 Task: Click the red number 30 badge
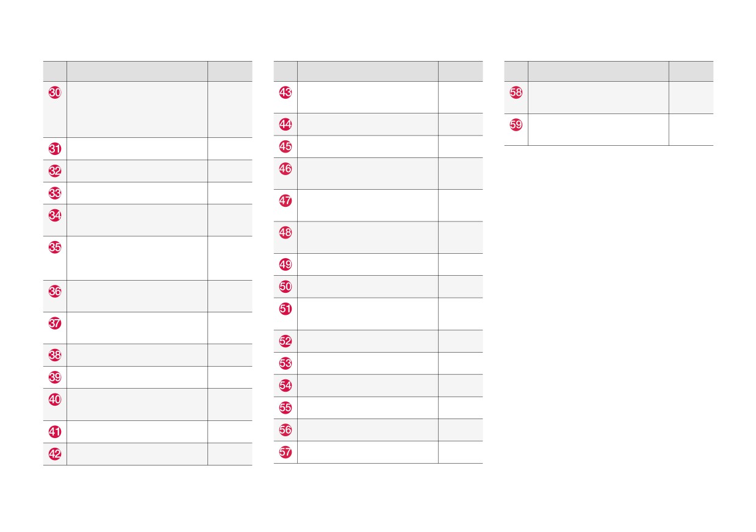(55, 93)
